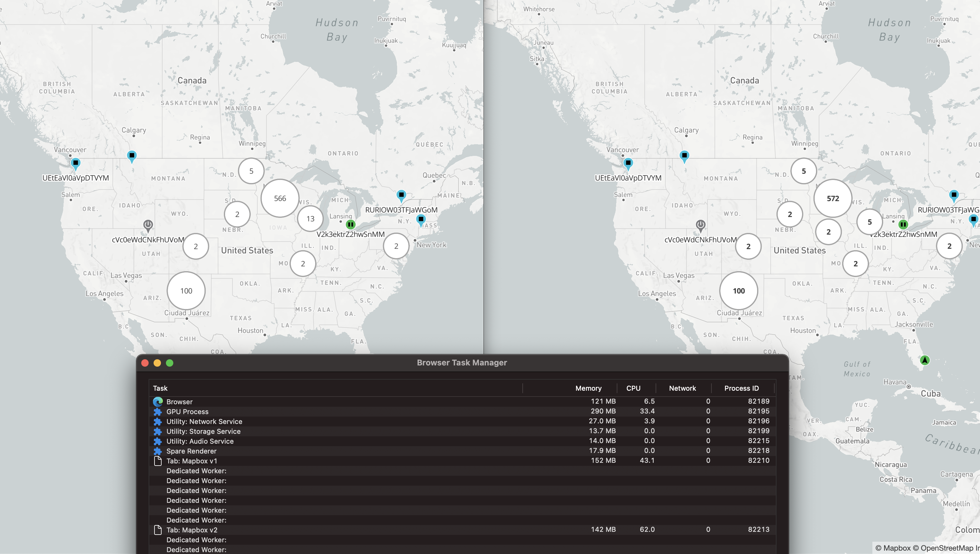Open the 2 cluster near MO. in right map
Screen dimensions: 980x554
click(x=855, y=263)
